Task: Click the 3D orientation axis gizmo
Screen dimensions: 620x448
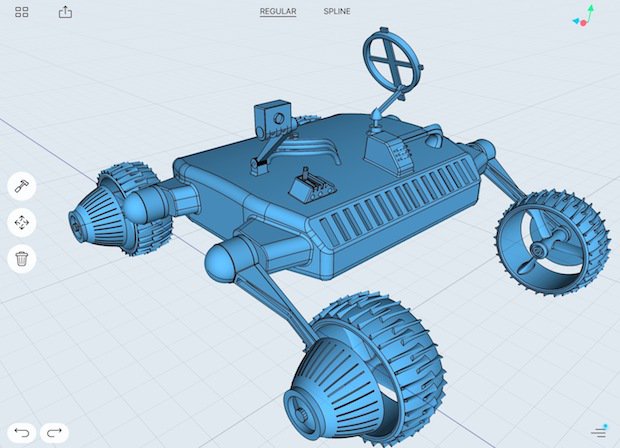Action: coord(583,17)
